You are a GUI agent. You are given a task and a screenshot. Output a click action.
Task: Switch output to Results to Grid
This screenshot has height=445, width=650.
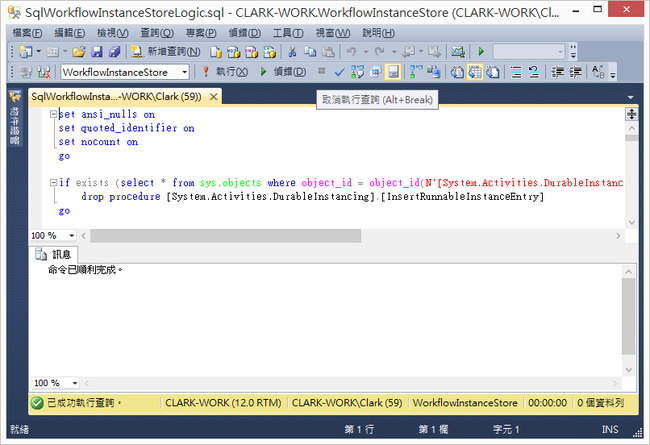pos(475,72)
